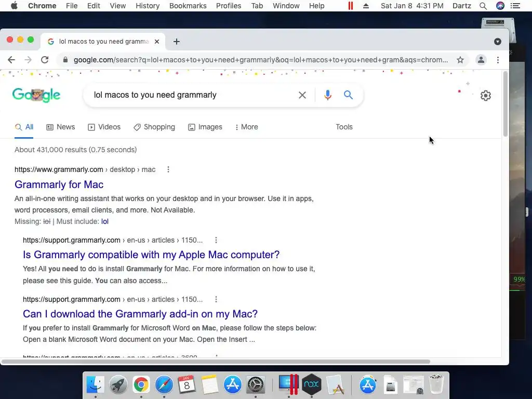Open the Profiles menu

point(229,6)
